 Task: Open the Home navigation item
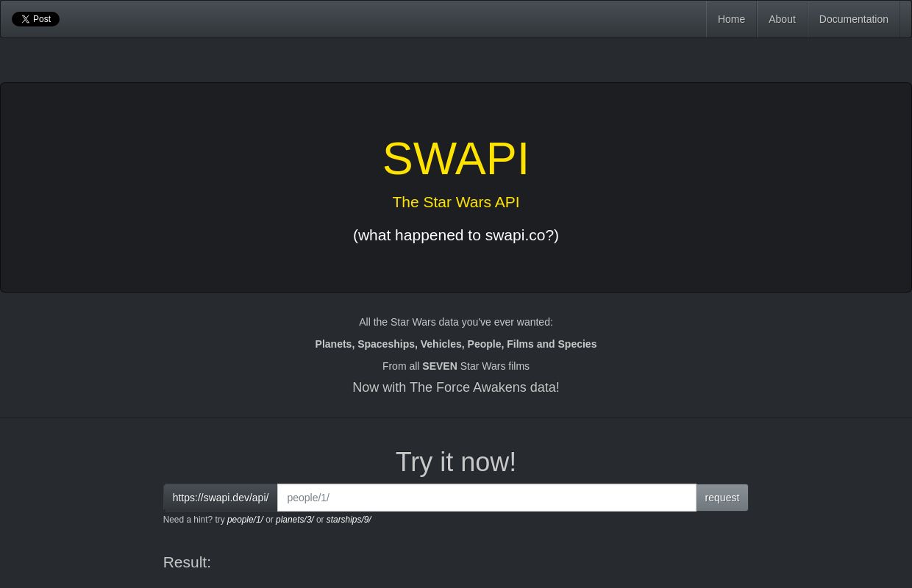click(x=731, y=19)
